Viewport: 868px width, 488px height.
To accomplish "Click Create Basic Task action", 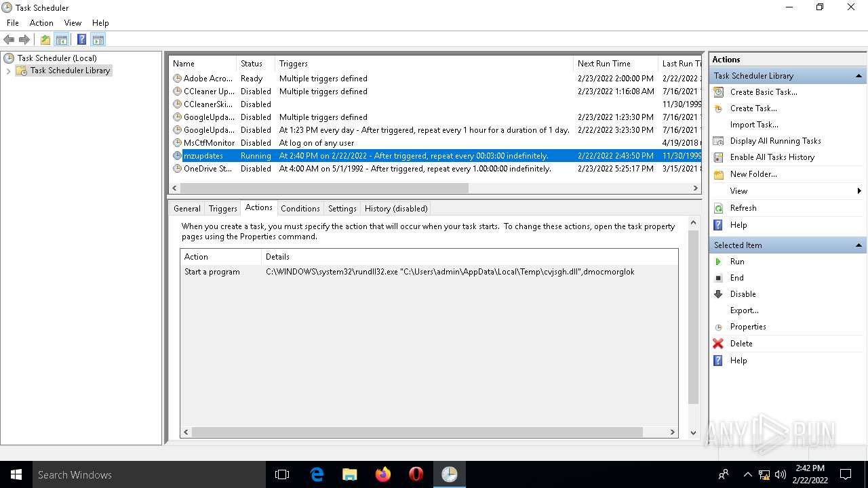I will coord(764,92).
